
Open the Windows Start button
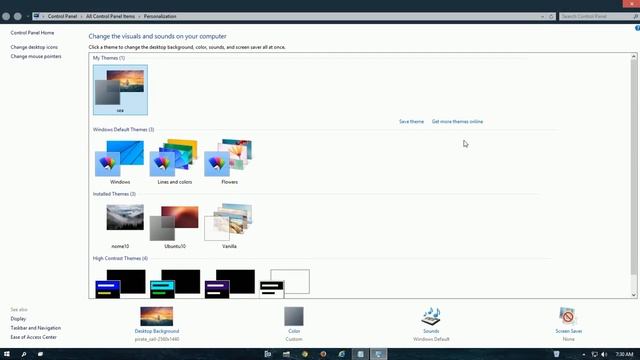(x=7, y=354)
